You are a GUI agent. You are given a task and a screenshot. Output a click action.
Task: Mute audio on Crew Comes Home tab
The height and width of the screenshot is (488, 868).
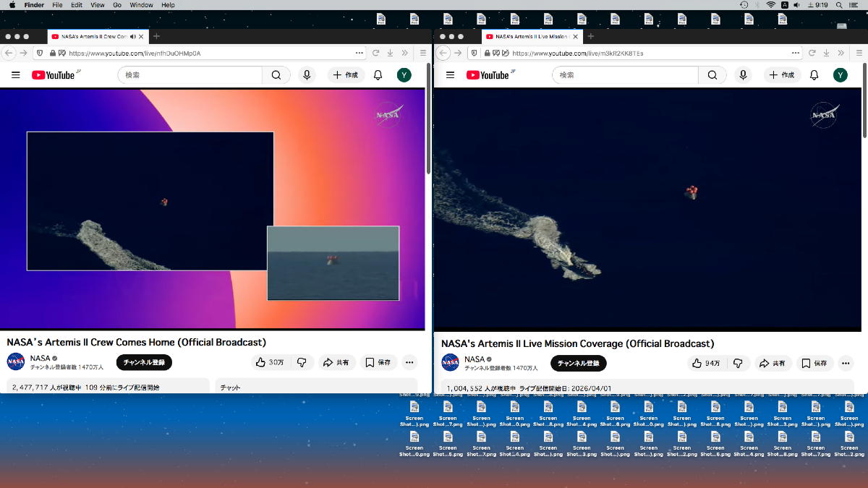coord(132,36)
